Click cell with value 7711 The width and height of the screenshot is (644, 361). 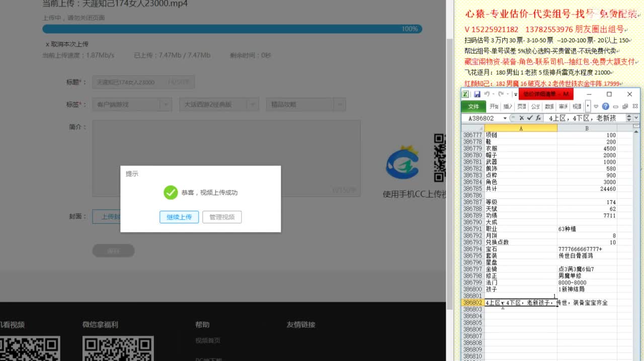tap(587, 216)
